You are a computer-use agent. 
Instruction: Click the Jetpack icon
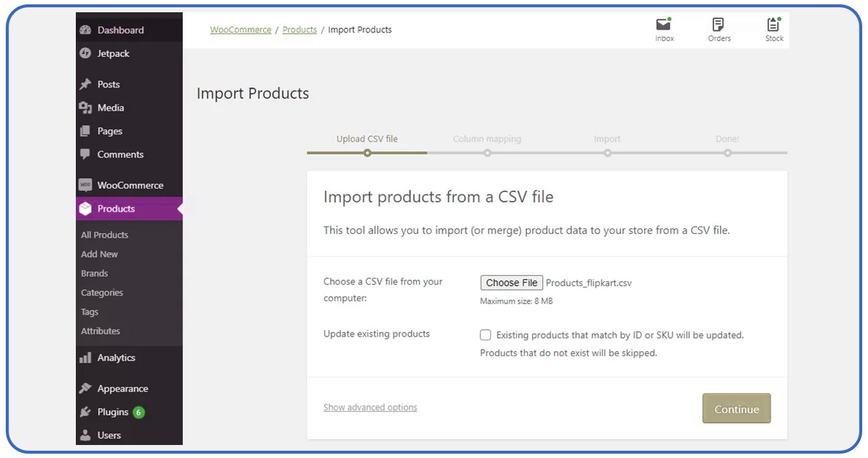coord(85,53)
